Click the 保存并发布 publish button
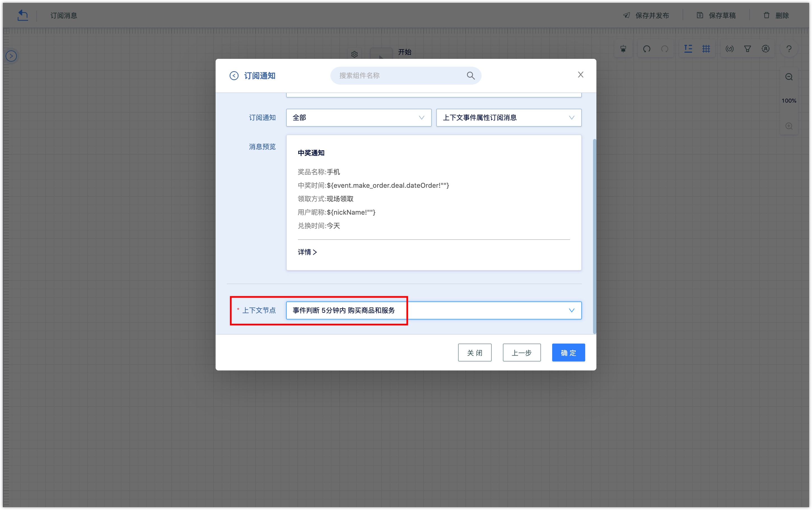Screen dimensions: 812x510 point(646,15)
